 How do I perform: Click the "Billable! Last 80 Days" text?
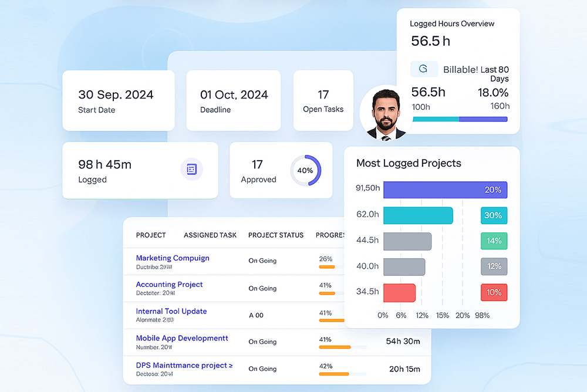[476, 74]
